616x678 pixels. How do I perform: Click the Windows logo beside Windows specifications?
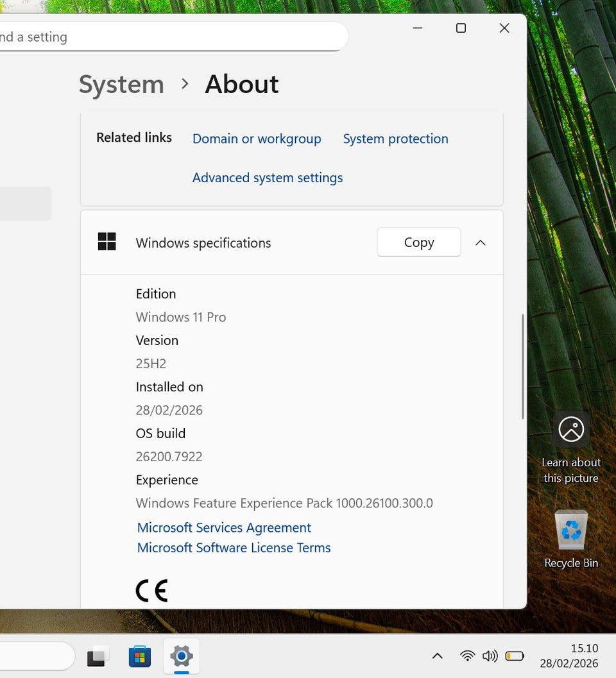(107, 242)
